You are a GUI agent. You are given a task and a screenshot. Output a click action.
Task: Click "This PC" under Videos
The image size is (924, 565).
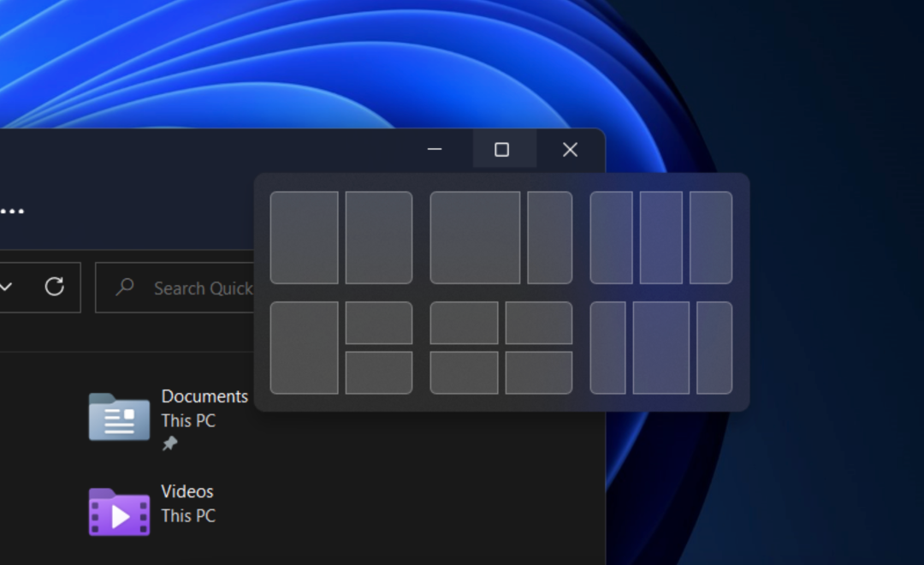click(188, 515)
